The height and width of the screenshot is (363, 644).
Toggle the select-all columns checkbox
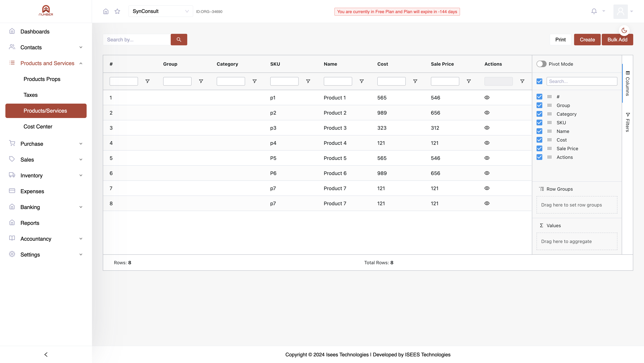[x=539, y=81]
